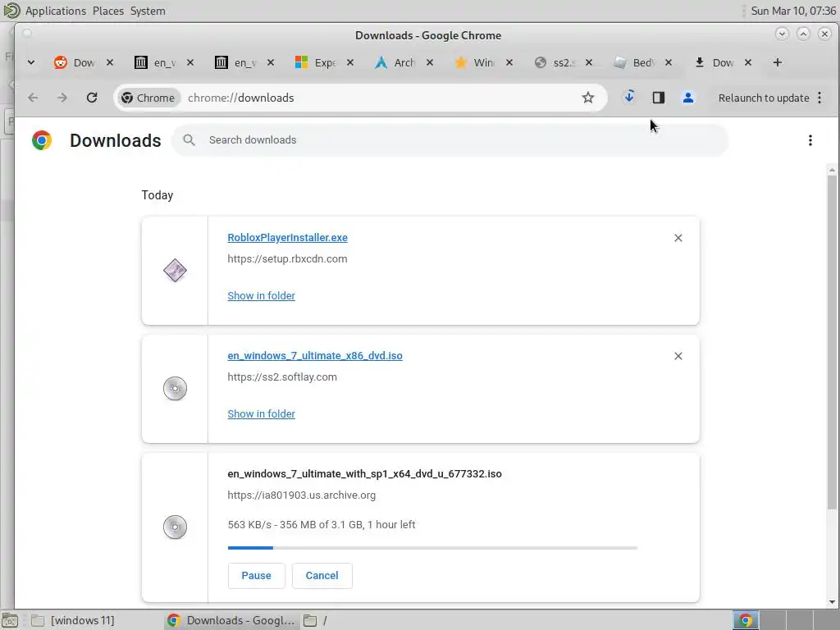Show x86 dvd iso in folder
The width and height of the screenshot is (840, 630).
pos(261,414)
